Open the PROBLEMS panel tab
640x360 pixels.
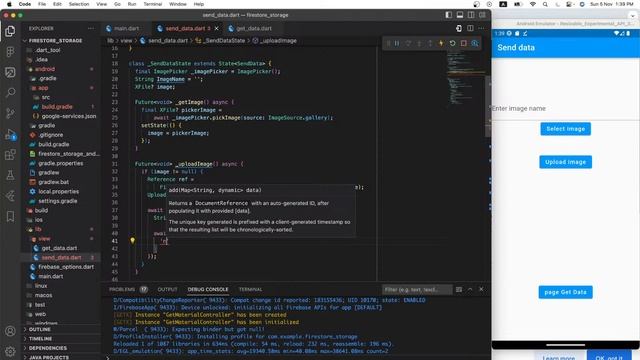(x=122, y=289)
